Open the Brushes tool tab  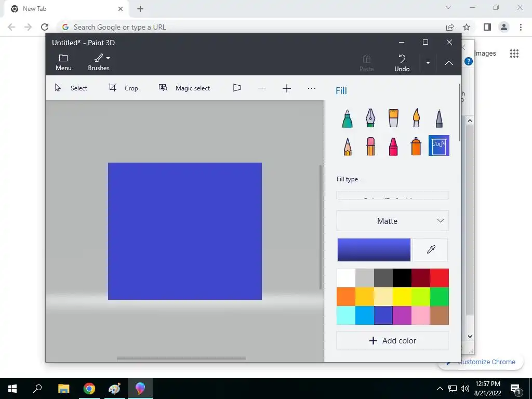[x=98, y=62]
